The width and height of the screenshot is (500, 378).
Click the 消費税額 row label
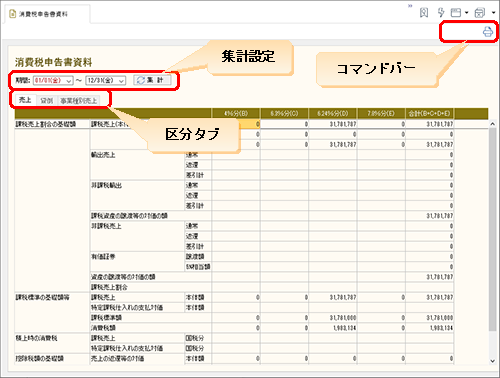(103, 328)
